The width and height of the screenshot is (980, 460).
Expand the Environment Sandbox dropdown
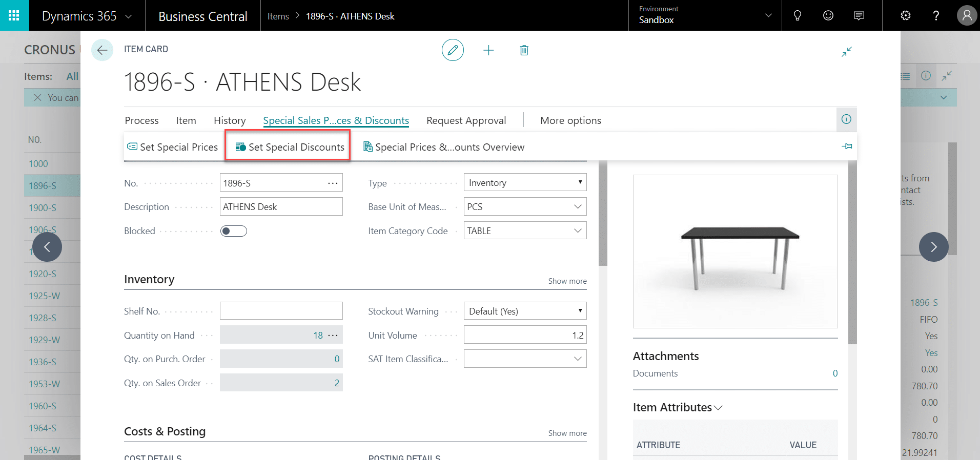point(768,15)
